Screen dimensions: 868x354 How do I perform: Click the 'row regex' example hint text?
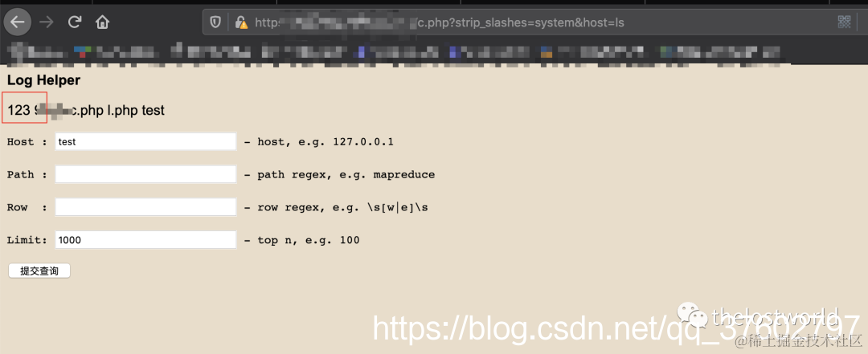coord(342,208)
